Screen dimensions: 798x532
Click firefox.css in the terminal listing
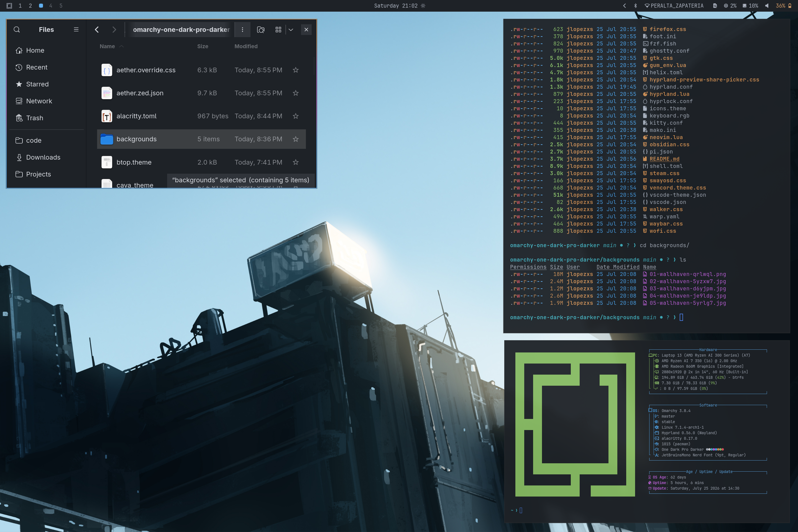pos(668,29)
